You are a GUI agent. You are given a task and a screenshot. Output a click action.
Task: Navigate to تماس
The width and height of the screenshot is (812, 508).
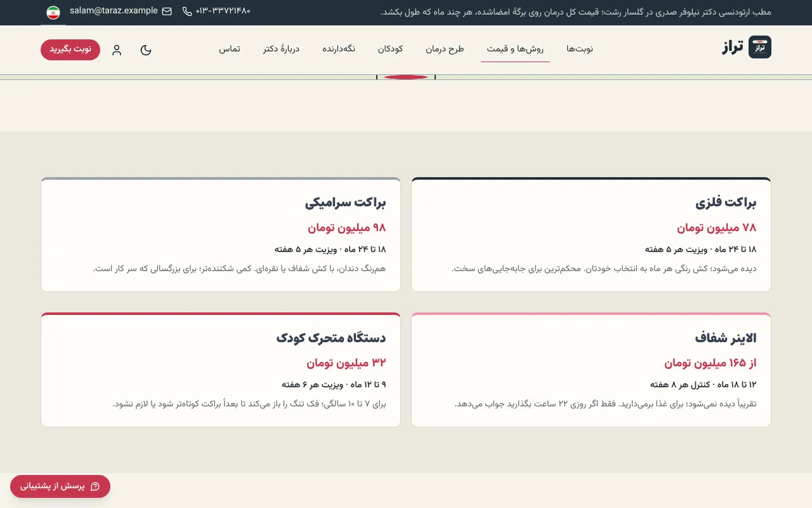coord(230,50)
